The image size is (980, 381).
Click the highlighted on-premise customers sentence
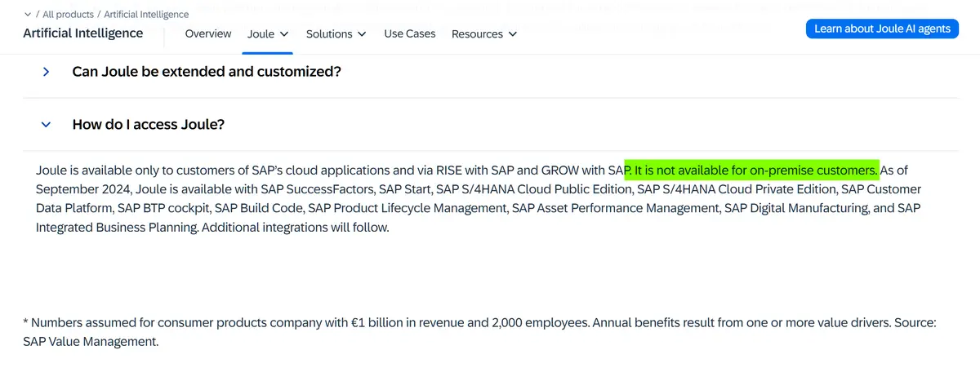752,171
